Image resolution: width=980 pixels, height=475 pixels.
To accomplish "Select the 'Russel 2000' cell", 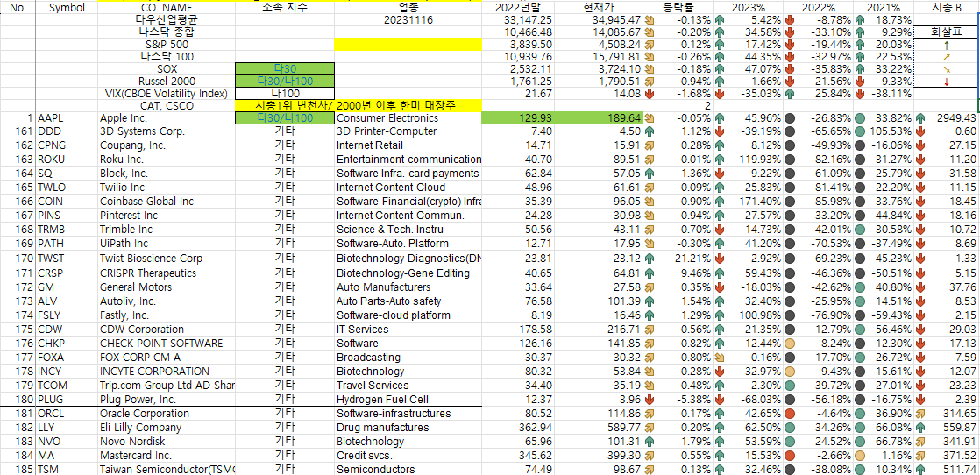I will pos(167,82).
